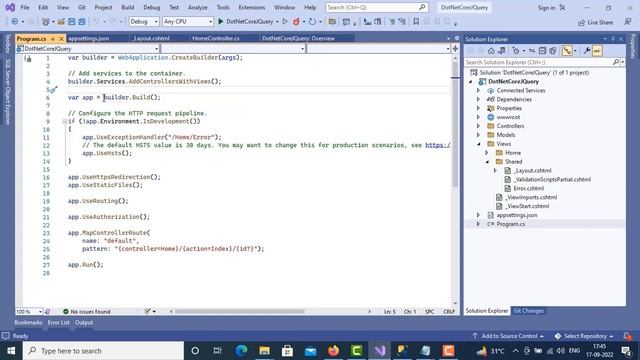The width and height of the screenshot is (640, 360).
Task: Click Collapse All icon in Solution Explorer
Action: pos(542,51)
